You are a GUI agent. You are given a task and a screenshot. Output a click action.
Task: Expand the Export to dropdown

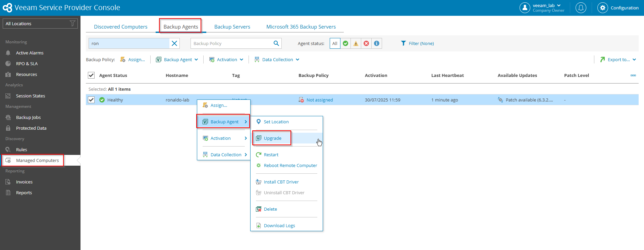(618, 59)
